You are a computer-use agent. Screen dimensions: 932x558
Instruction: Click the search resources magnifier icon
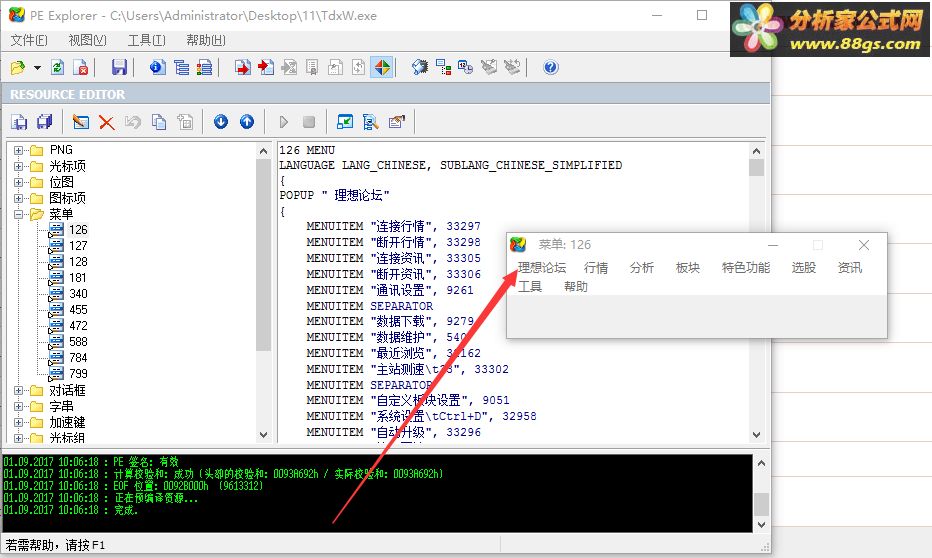coord(370,122)
